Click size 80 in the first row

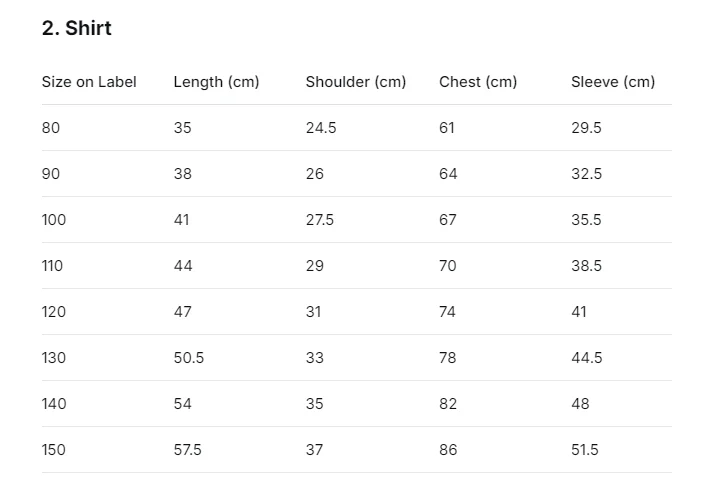(x=51, y=128)
